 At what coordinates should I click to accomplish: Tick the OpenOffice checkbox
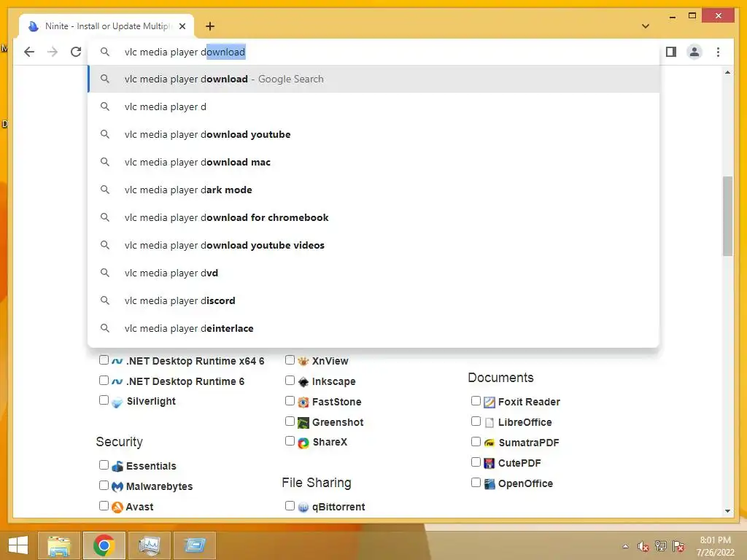point(476,483)
